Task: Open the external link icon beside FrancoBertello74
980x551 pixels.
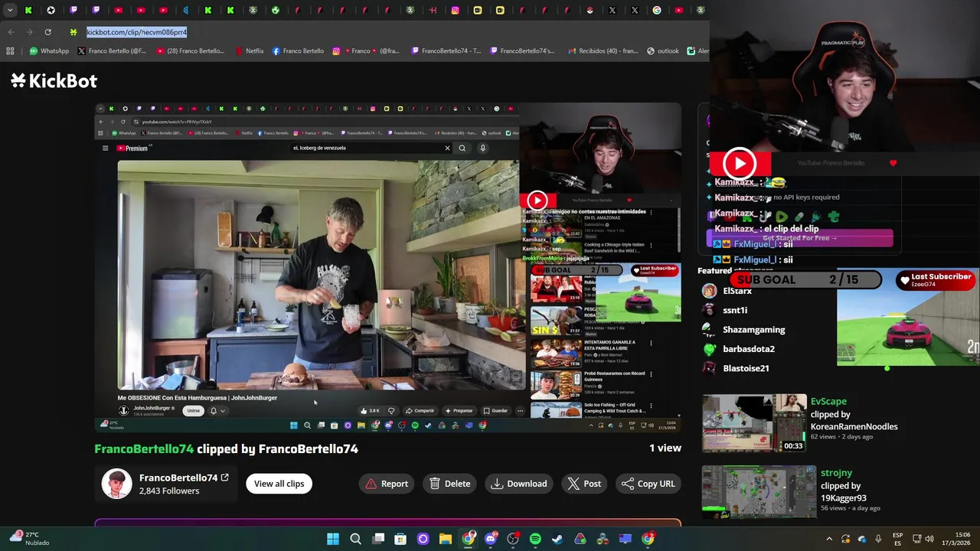Action: (224, 478)
